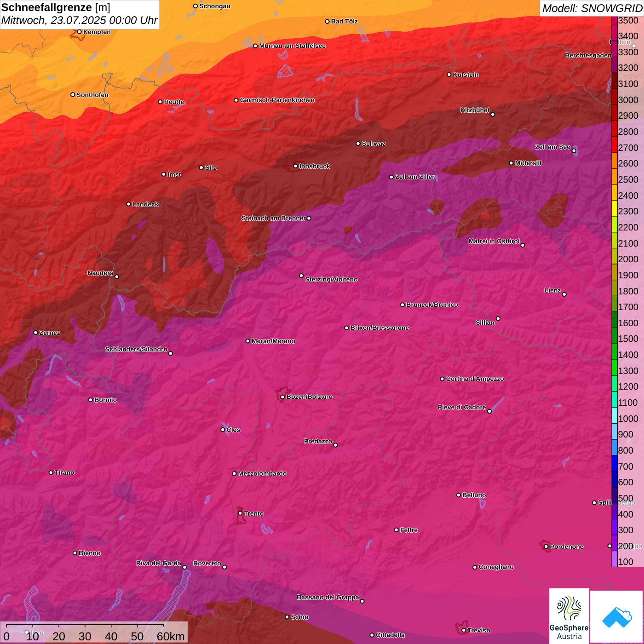Image resolution: width=644 pixels, height=644 pixels.
Task: Click the "Bruneck/Brunico" label
Action: tap(432, 305)
